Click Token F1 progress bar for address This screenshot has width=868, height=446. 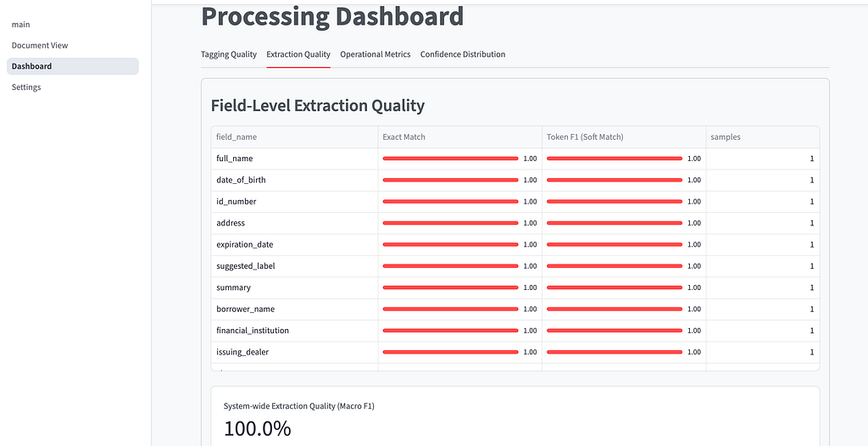point(615,223)
